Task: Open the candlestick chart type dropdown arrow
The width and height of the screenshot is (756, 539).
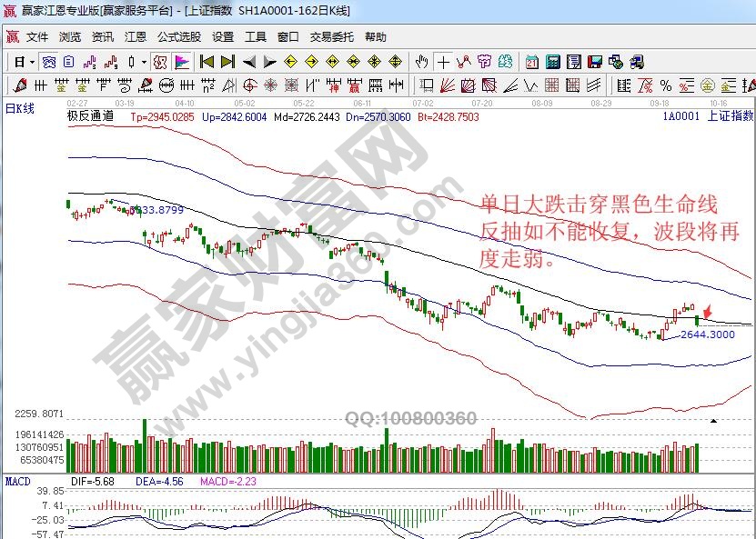Action: pyautogui.click(x=144, y=62)
